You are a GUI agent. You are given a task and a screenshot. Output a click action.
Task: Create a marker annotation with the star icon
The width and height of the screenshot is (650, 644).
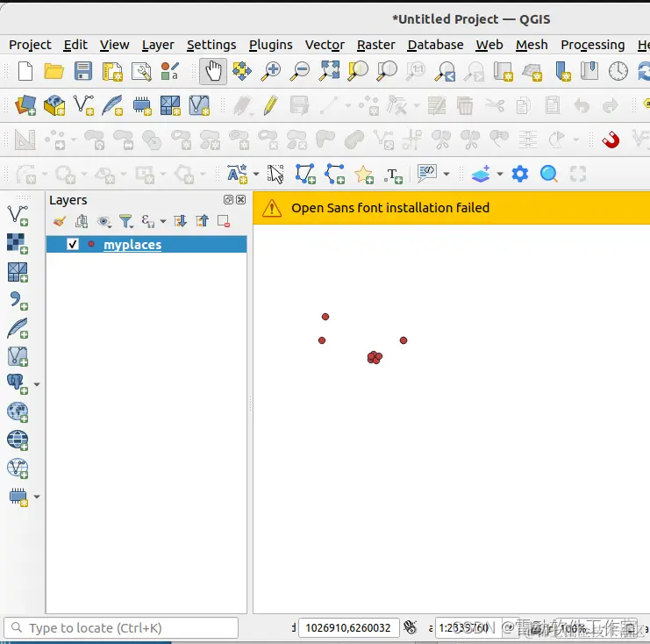pos(363,174)
